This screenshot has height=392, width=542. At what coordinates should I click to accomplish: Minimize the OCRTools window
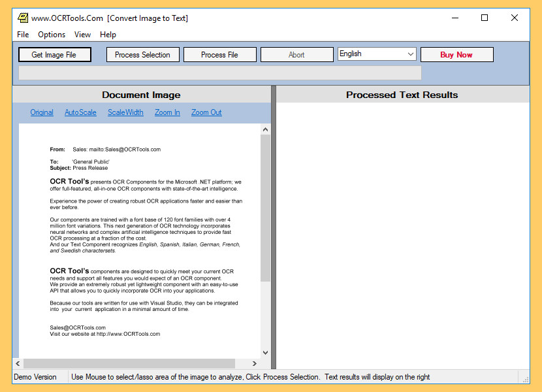(455, 18)
